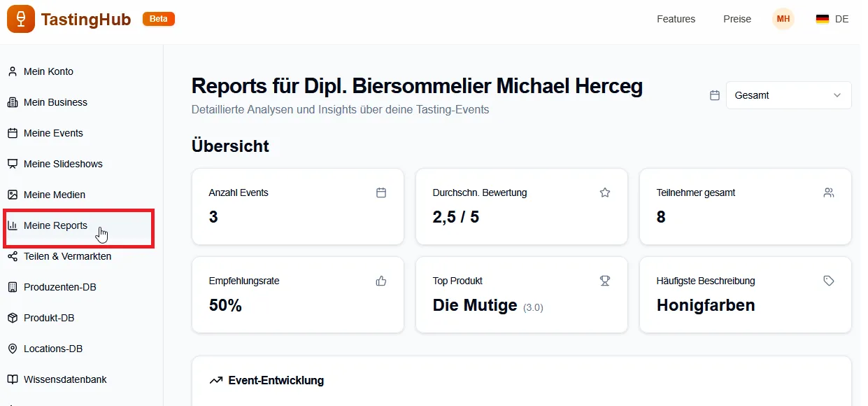
Task: Click the TastingHub beer glass logo
Action: (x=20, y=18)
